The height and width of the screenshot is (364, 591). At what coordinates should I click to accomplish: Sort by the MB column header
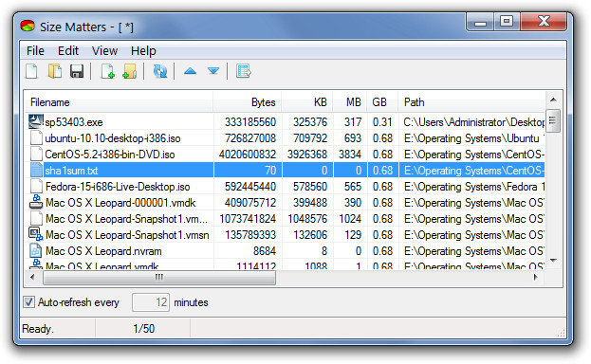[350, 102]
